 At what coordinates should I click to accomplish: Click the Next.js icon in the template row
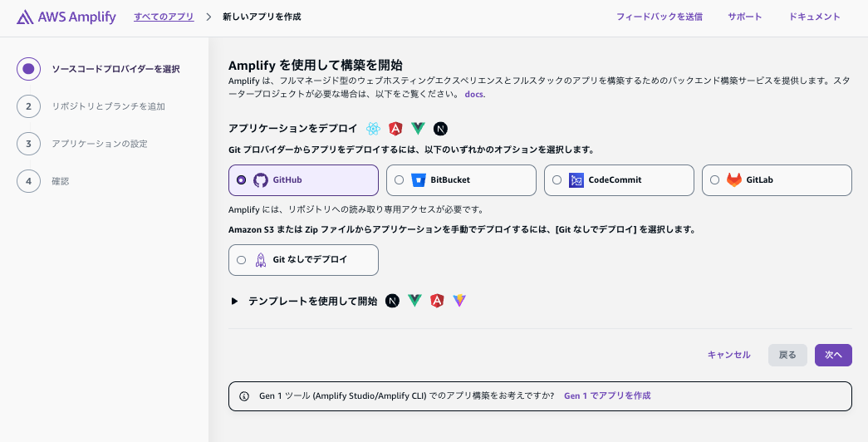coord(393,301)
